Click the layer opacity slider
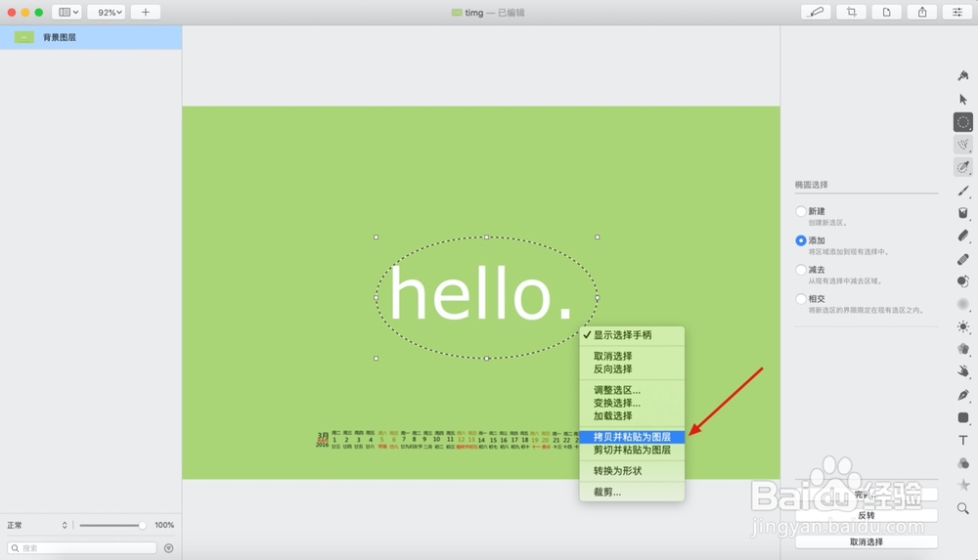 click(x=111, y=525)
